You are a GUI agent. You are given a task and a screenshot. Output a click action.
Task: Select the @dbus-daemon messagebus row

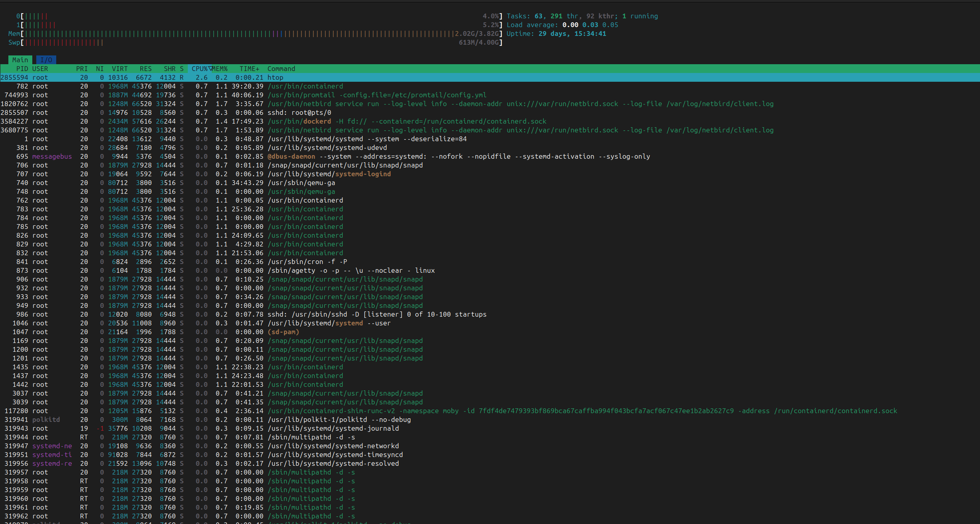pyautogui.click(x=490, y=156)
